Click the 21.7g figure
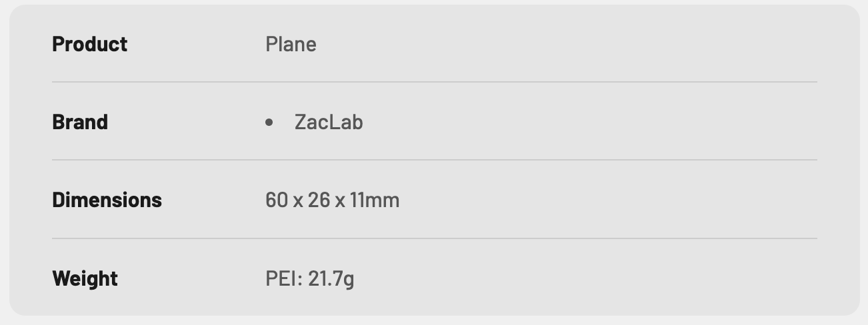Image resolution: width=868 pixels, height=325 pixels. pyautogui.click(x=331, y=278)
